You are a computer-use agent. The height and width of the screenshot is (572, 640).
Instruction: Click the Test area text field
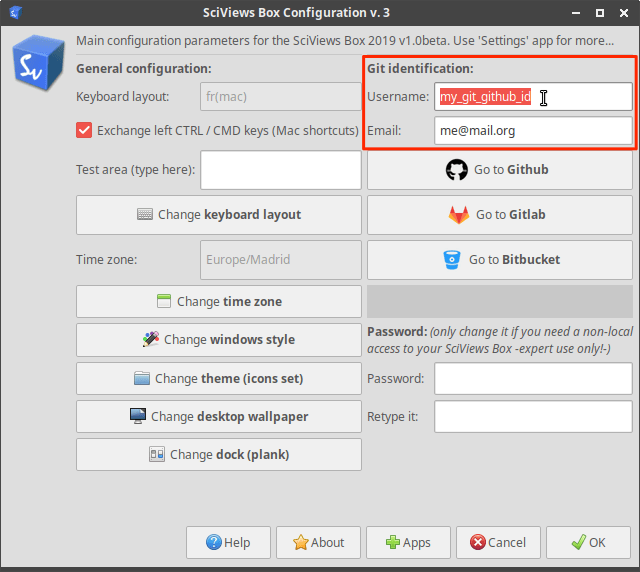[x=281, y=170]
